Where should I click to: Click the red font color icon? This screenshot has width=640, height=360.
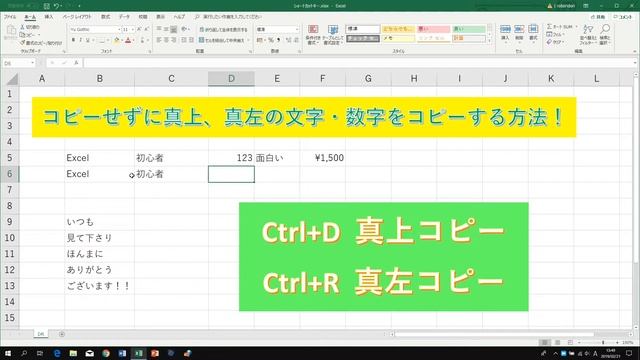pos(128,40)
